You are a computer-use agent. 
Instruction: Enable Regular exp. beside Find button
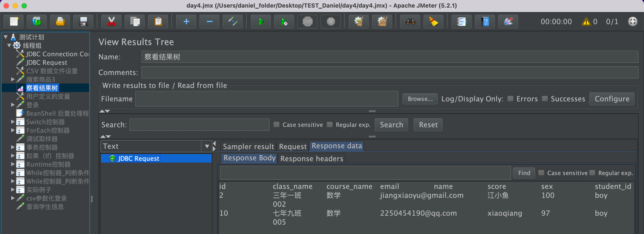tap(592, 173)
